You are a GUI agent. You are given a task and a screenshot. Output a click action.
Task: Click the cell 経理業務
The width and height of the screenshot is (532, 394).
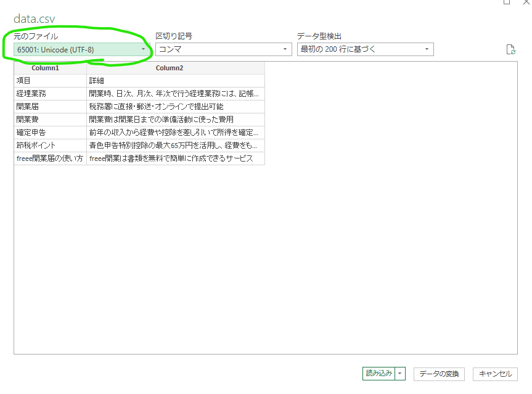coord(50,94)
